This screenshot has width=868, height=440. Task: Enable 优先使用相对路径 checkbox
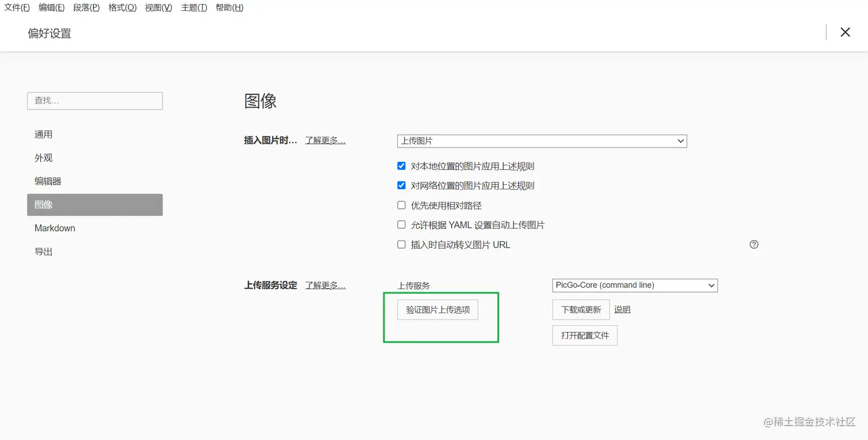401,205
